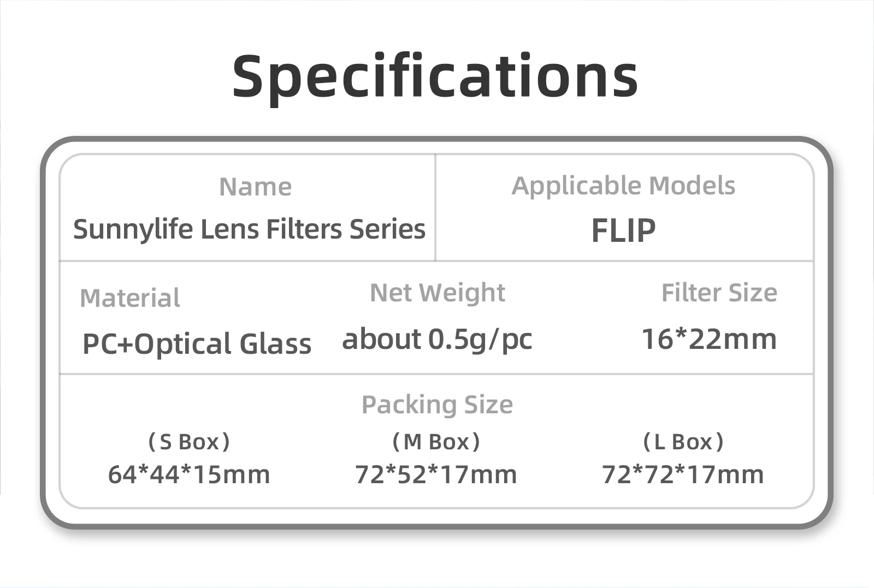Click the 16*22mm value
Image resolution: width=874 pixels, height=588 pixels.
tap(709, 339)
